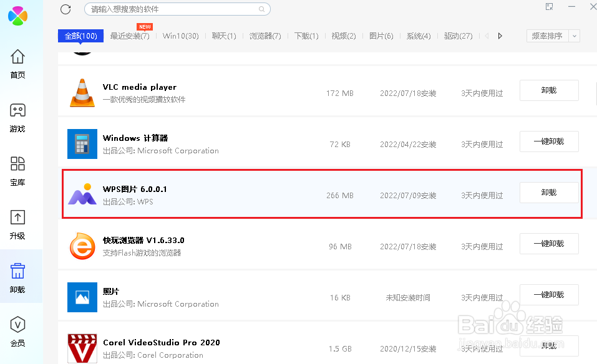
Task: Click the refresh icon beside search box
Action: (66, 9)
